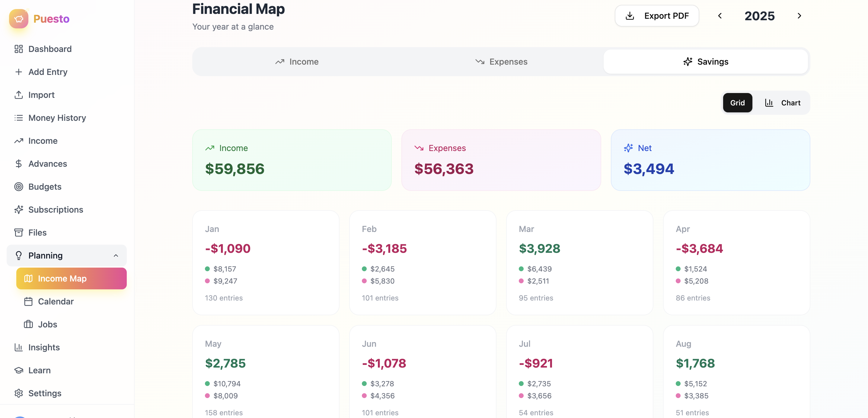Open the Import tool
This screenshot has height=418, width=868.
pyautogui.click(x=41, y=95)
